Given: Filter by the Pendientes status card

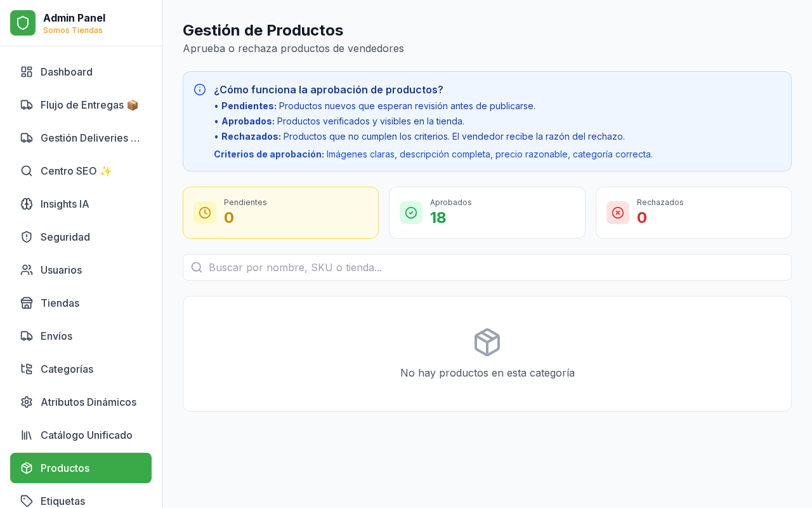Looking at the screenshot, I should coord(280,213).
